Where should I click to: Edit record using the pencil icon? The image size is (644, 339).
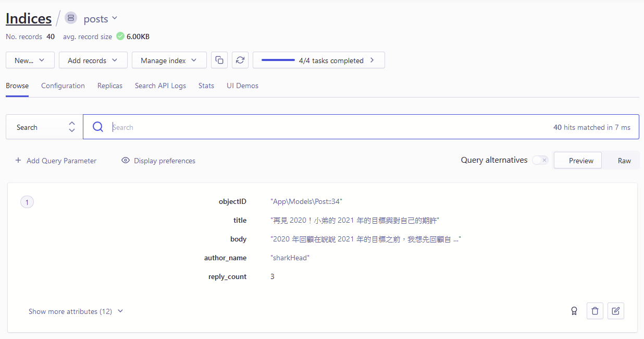click(x=616, y=311)
